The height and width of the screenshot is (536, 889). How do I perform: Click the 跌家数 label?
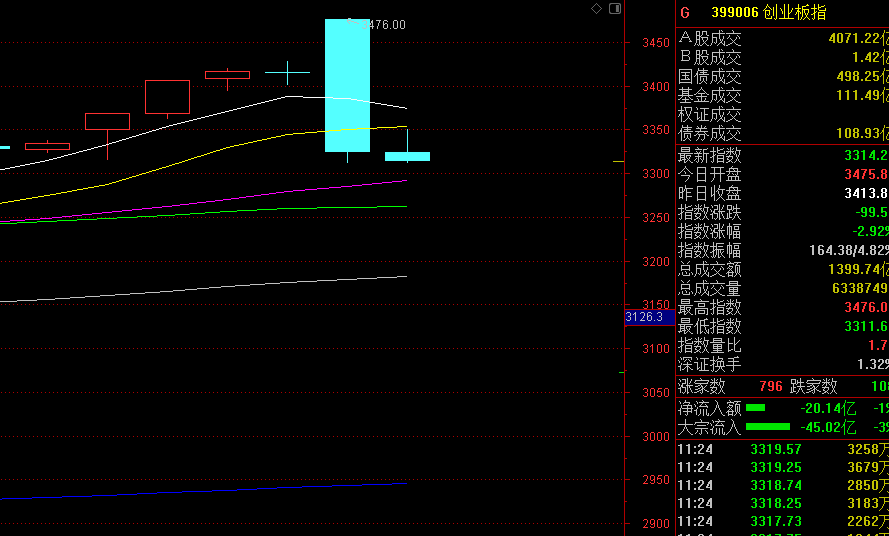point(814,387)
